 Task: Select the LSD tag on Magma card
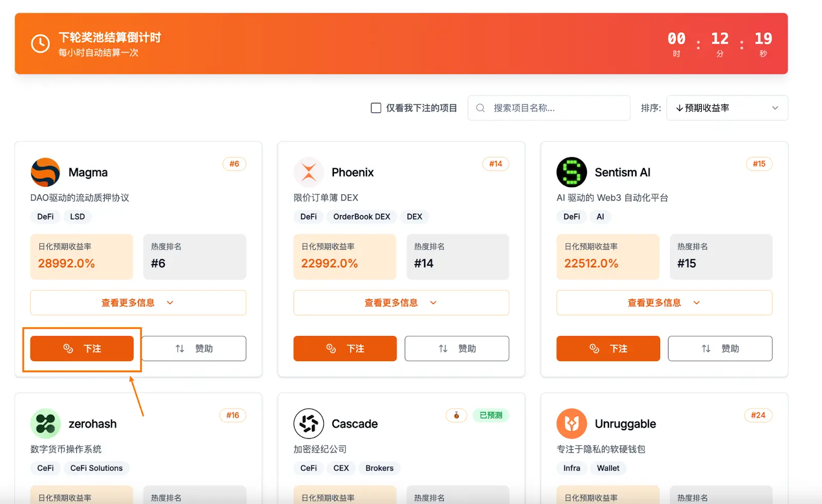pos(78,217)
